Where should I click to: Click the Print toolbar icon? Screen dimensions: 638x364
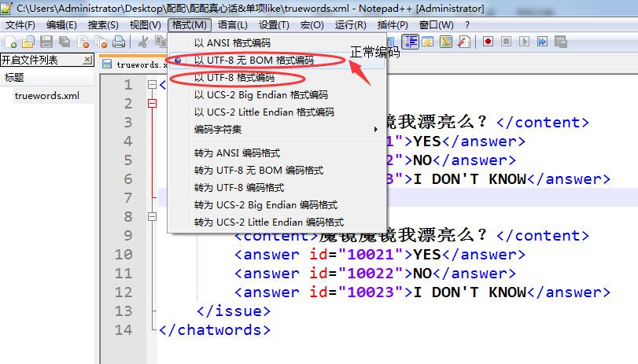(119, 42)
